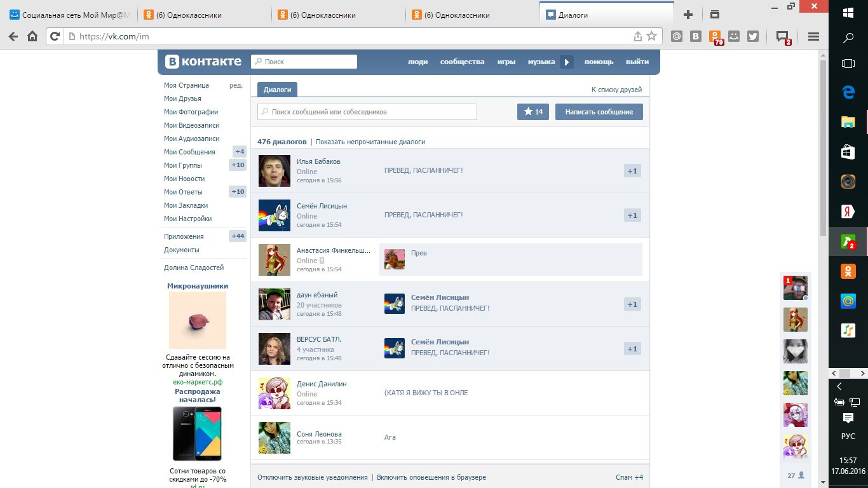Image resolution: width=868 pixels, height=488 pixels.
Task: Open the chat extension icon with badge 2
Action: (x=784, y=37)
